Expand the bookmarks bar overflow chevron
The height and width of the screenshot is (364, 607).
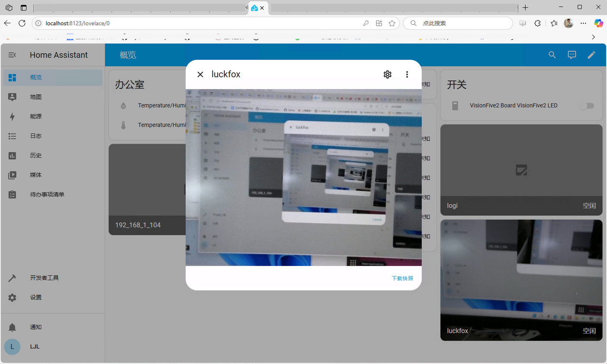593,37
